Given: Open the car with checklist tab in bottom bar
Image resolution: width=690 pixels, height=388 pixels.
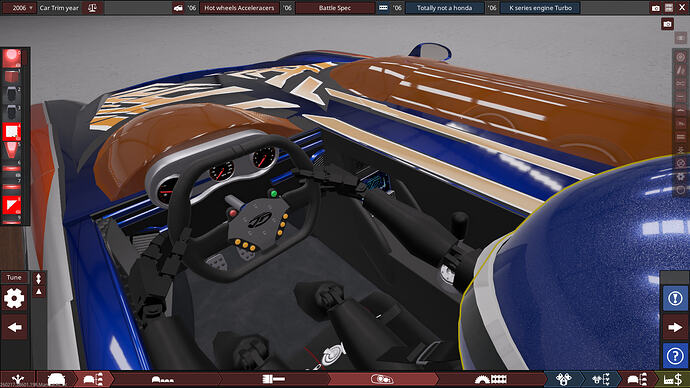Looking at the screenshot, I should click(x=93, y=379).
